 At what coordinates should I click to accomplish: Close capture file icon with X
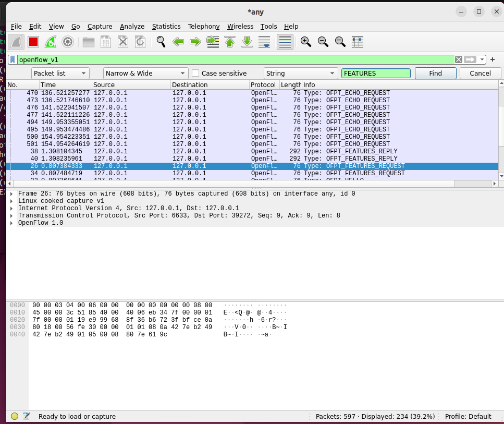click(x=123, y=42)
